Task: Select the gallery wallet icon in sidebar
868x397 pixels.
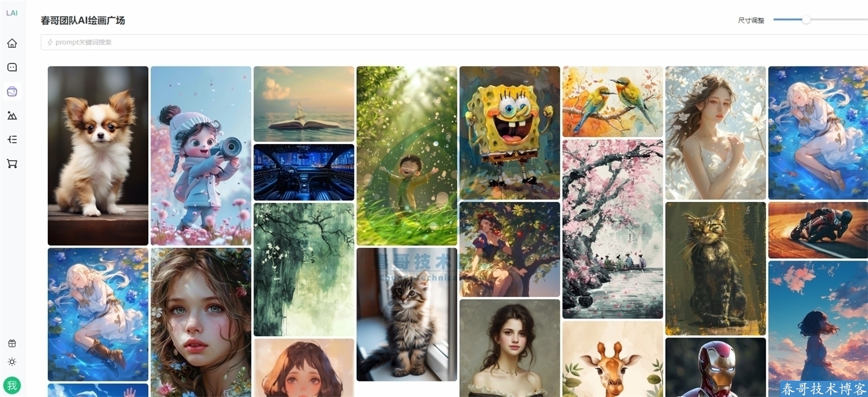Action: [12, 92]
